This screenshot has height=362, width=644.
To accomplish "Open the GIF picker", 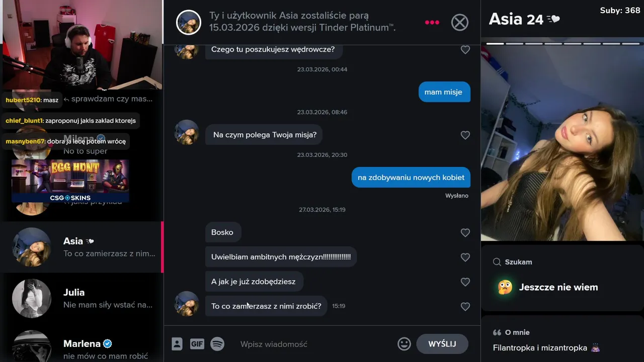I will tap(197, 344).
